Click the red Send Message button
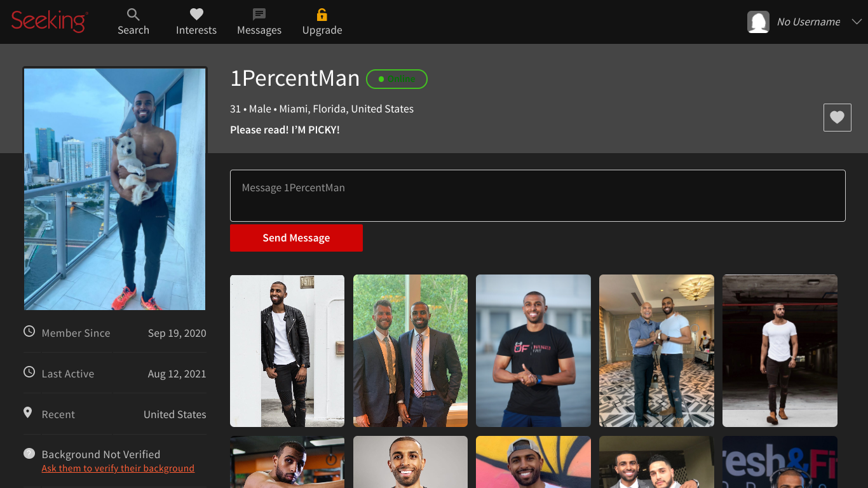Viewport: 868px width, 488px height. click(x=296, y=238)
